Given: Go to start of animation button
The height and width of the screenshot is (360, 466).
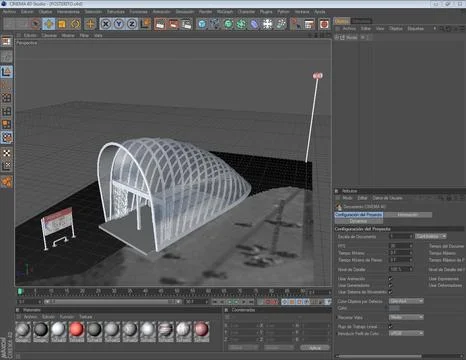Looking at the screenshot, I should pos(215,302).
